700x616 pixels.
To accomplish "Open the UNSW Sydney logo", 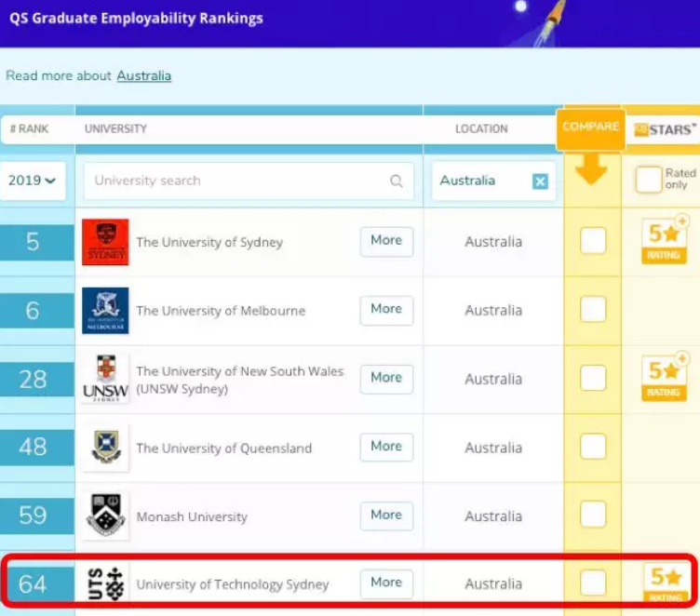I will [x=105, y=379].
